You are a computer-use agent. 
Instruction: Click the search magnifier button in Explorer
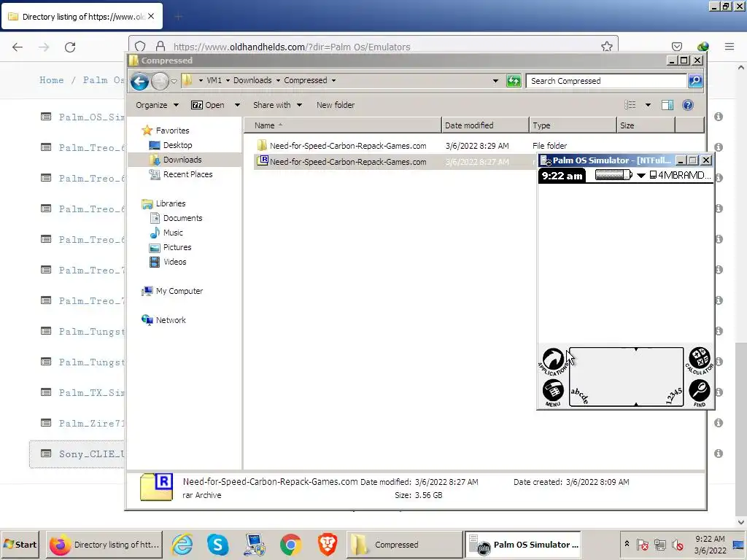(x=695, y=81)
